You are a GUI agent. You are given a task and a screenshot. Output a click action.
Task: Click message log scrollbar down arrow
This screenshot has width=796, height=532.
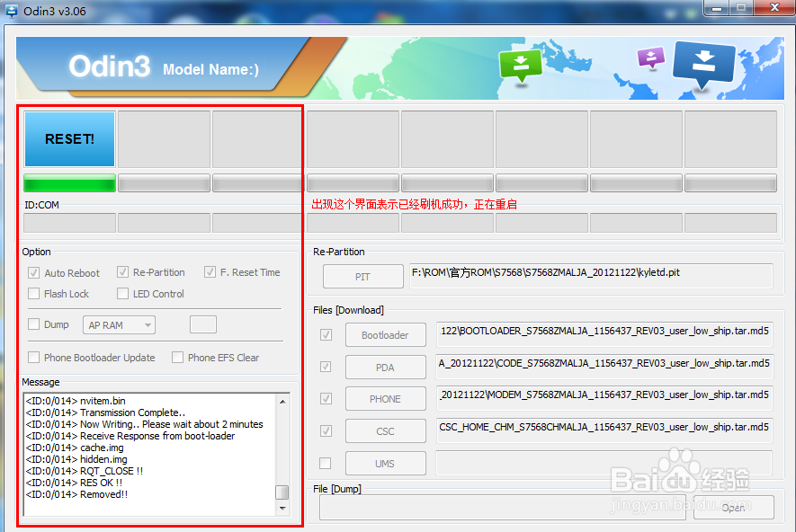pyautogui.click(x=282, y=508)
